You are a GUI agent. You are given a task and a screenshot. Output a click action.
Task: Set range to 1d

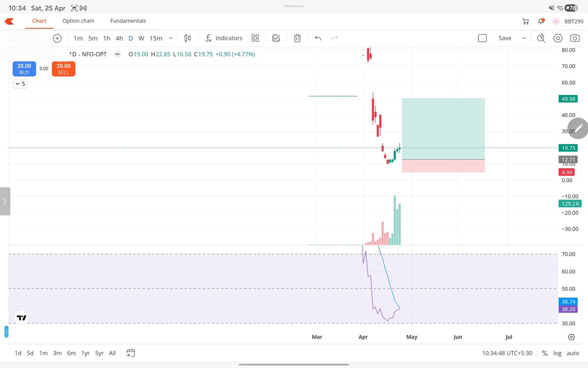18,353
